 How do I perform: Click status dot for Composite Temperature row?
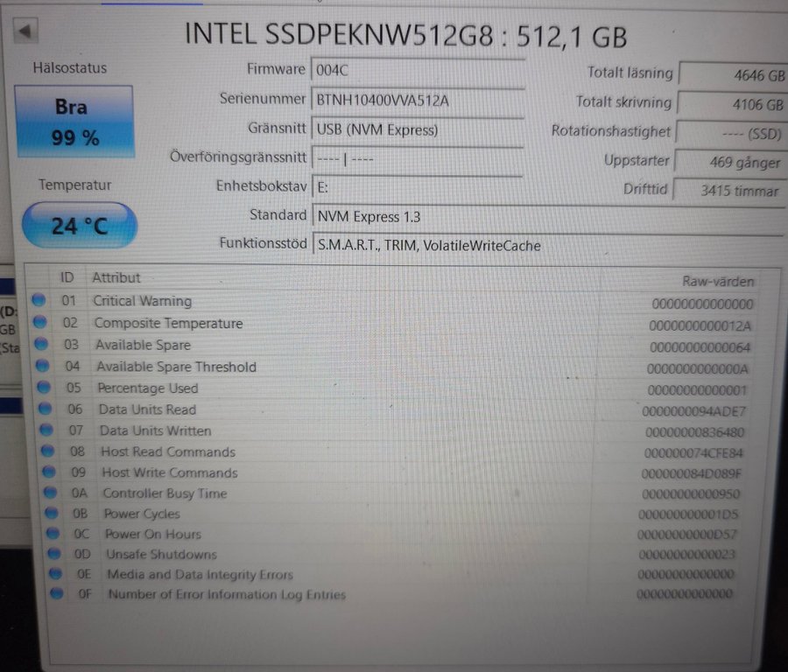click(x=40, y=322)
